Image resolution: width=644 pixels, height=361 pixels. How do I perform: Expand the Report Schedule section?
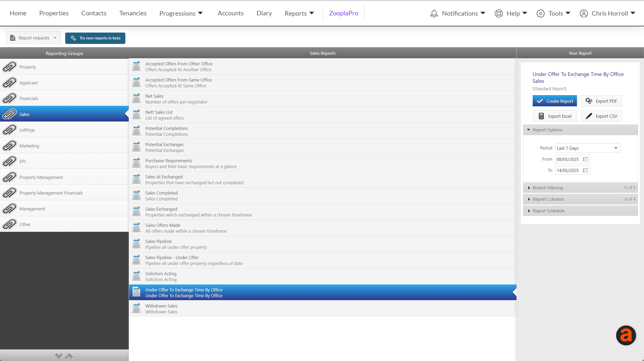point(580,211)
